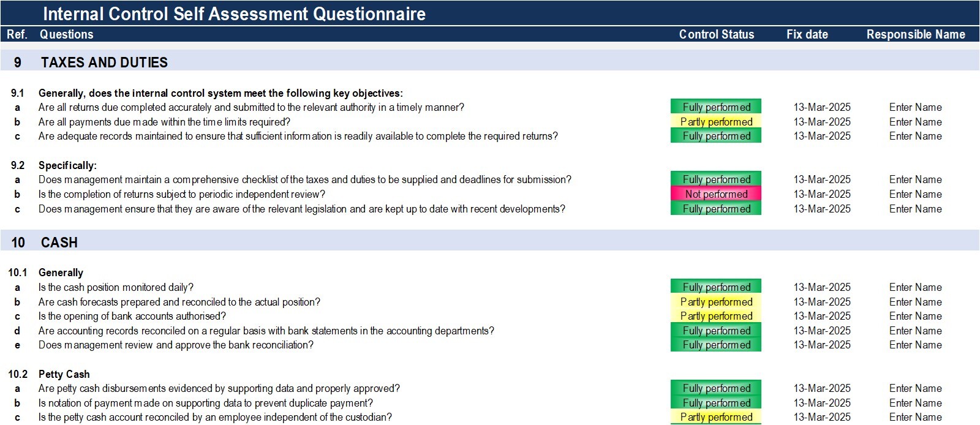
Task: Click Fully performed status for 9.2 c legislation question
Action: 716,209
